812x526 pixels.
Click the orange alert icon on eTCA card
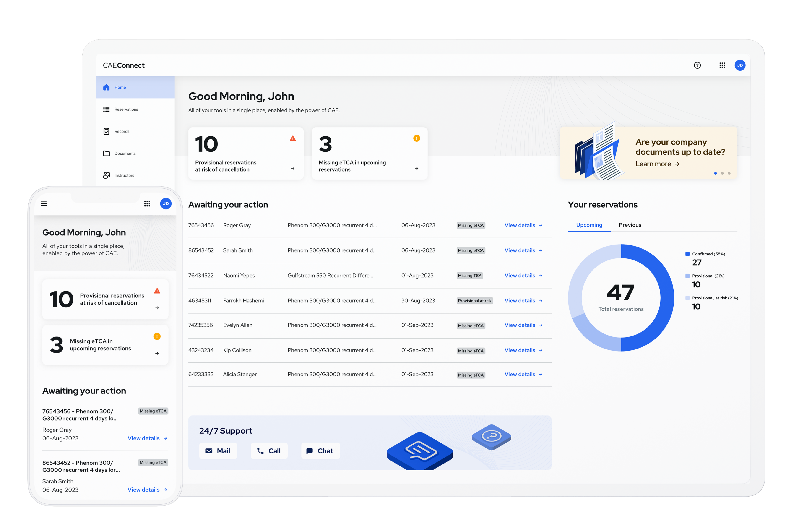416,138
